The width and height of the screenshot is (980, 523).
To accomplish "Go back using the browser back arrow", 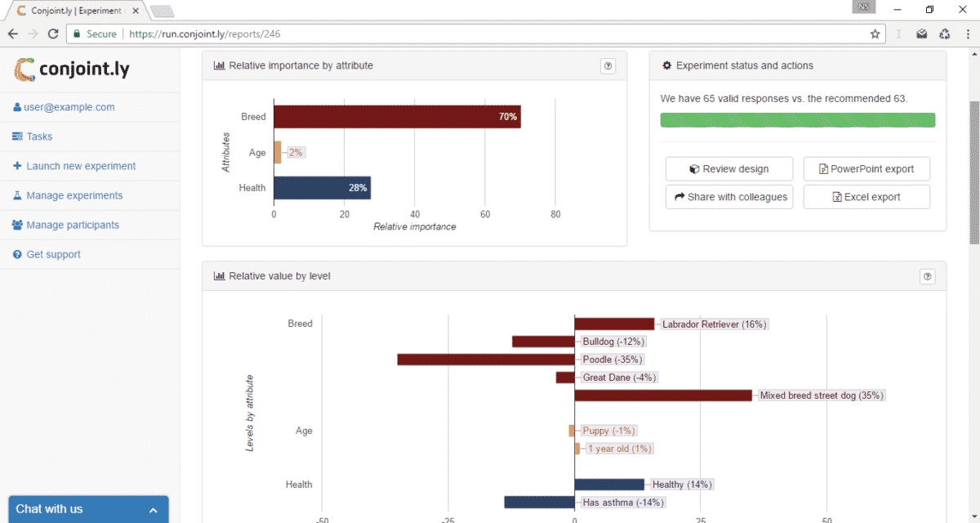I will 13,34.
